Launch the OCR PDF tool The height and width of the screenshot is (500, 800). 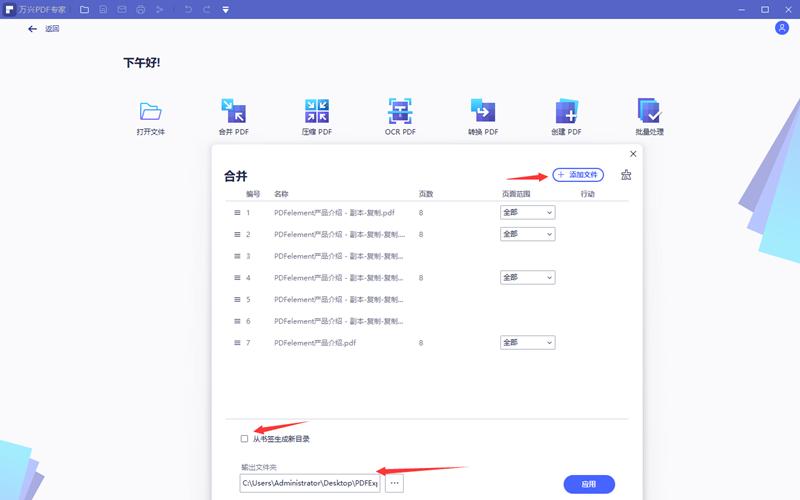[x=400, y=111]
